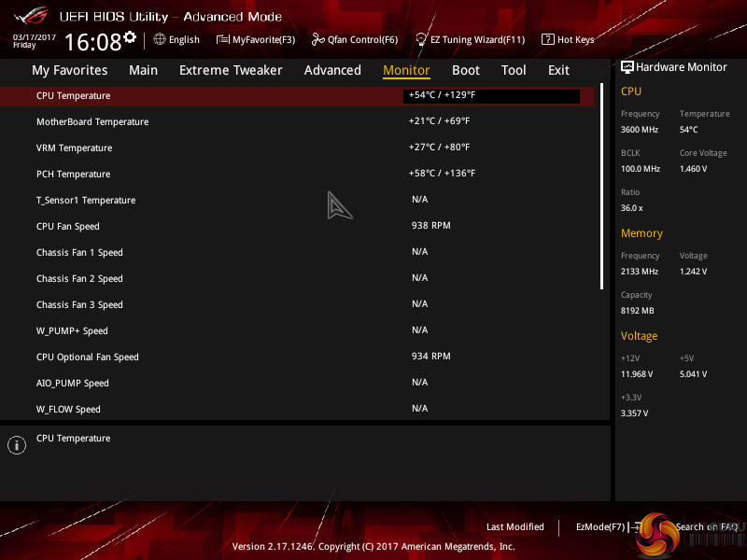Open the My Favorites tab
Image resolution: width=747 pixels, height=560 pixels.
(x=69, y=70)
